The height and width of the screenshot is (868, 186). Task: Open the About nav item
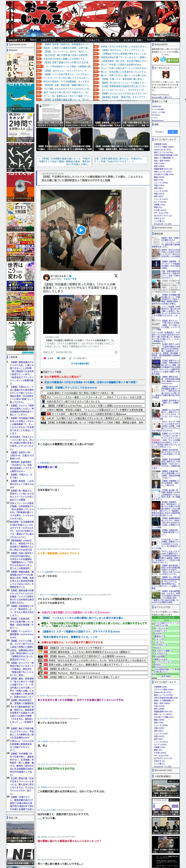pos(33,40)
